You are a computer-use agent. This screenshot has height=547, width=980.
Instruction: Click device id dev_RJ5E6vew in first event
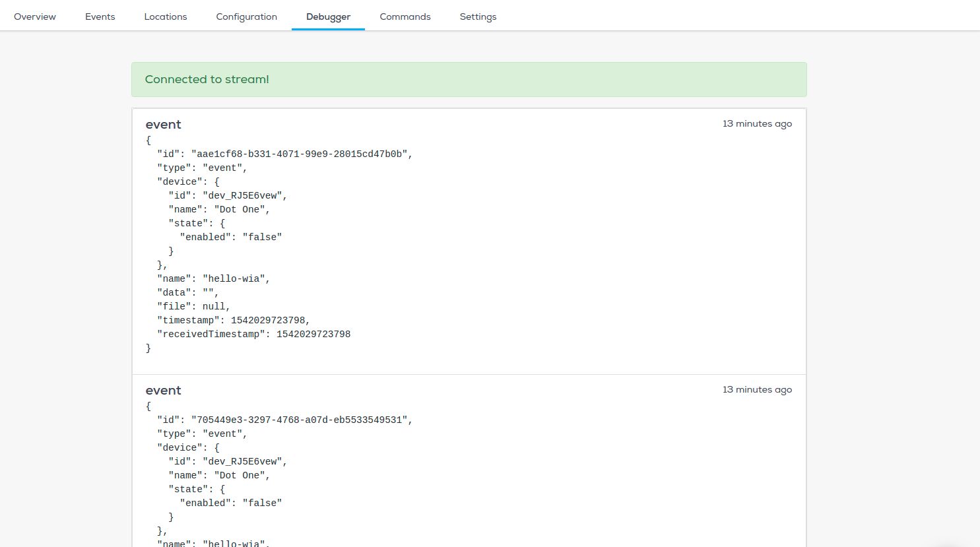(242, 195)
